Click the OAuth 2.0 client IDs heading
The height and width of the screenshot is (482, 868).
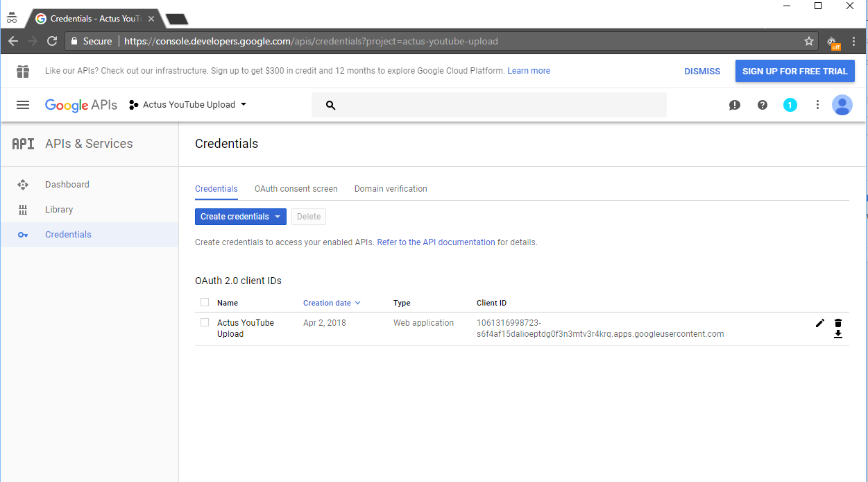click(238, 281)
